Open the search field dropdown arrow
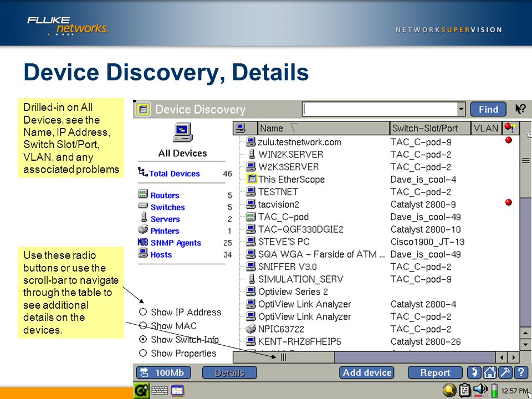Viewport: 532px width, 399px height. [461, 109]
